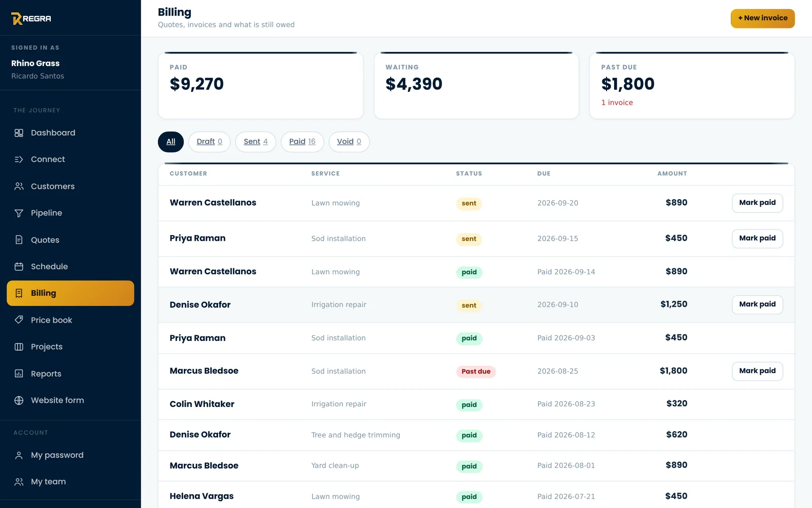Click the Website form globe icon
The width and height of the screenshot is (812, 508).
pos(19,400)
